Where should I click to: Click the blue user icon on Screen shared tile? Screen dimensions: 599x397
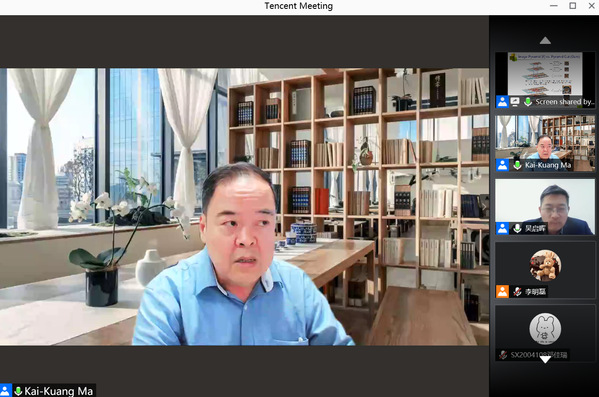pos(502,102)
